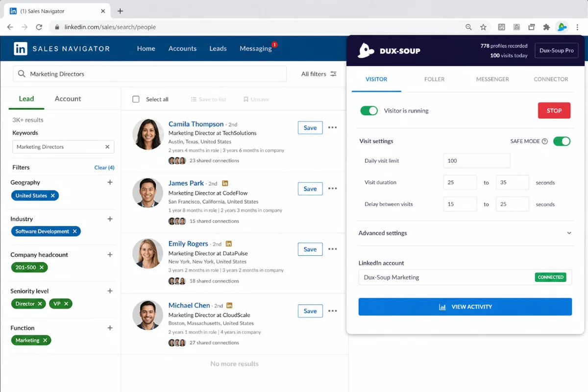588x392 pixels.
Task: Remove the Director seniority filter
Action: 40,304
